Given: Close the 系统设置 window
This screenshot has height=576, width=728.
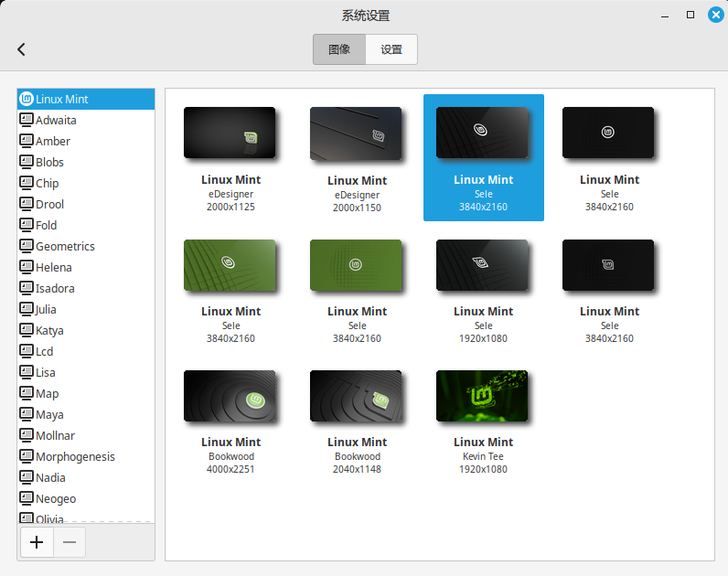Looking at the screenshot, I should point(715,15).
